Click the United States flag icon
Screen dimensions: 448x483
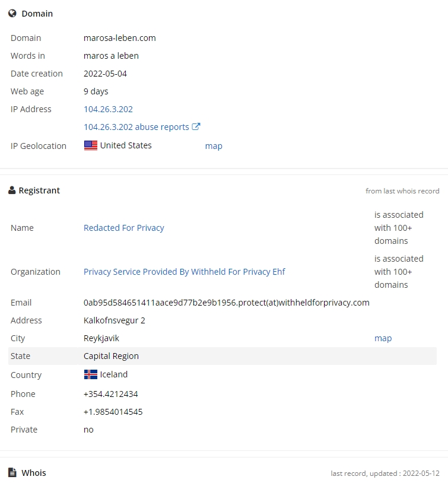click(91, 145)
